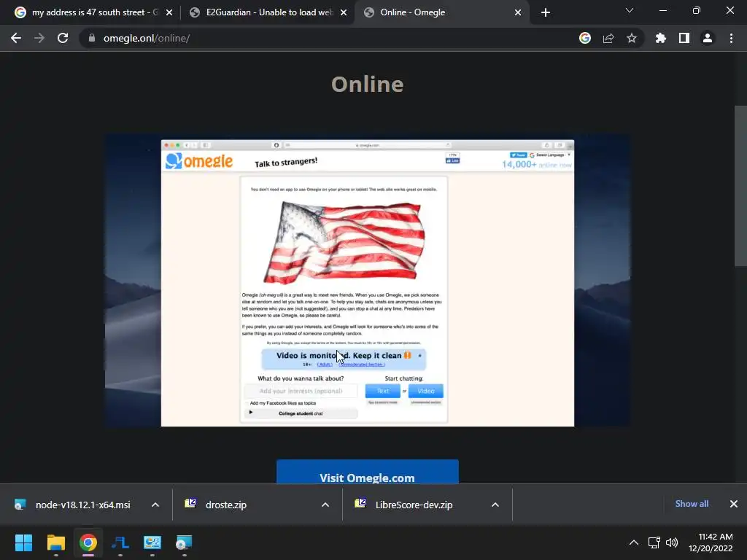The image size is (747, 560).
Task: Close the E2Guardian tab
Action: coord(344,12)
